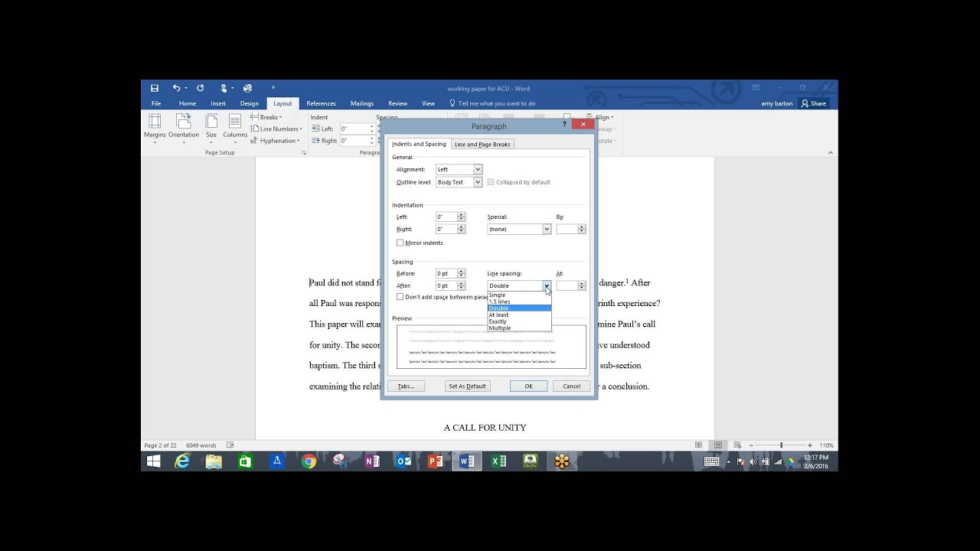Click the Cancel button

pos(571,386)
